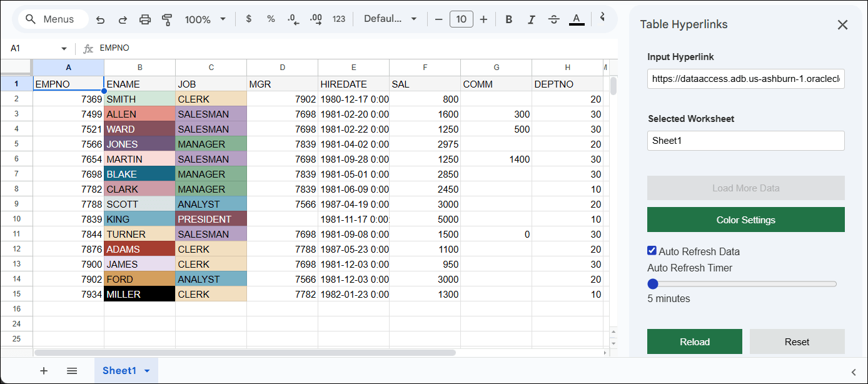Screen dimensions: 868x384
Task: Expand the Sheet1 tab menu arrow
Action: tap(146, 370)
